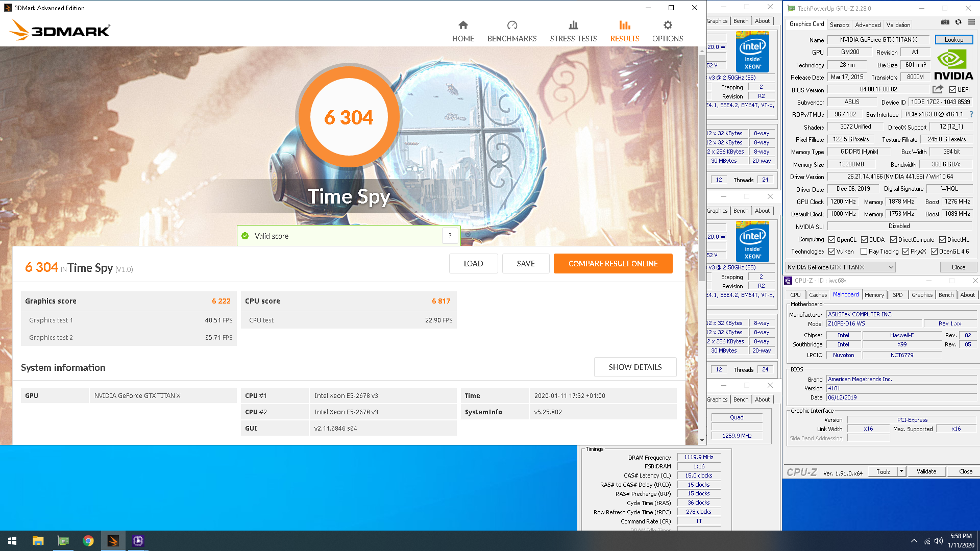
Task: Toggle the Vulkan checkbox
Action: tap(832, 251)
